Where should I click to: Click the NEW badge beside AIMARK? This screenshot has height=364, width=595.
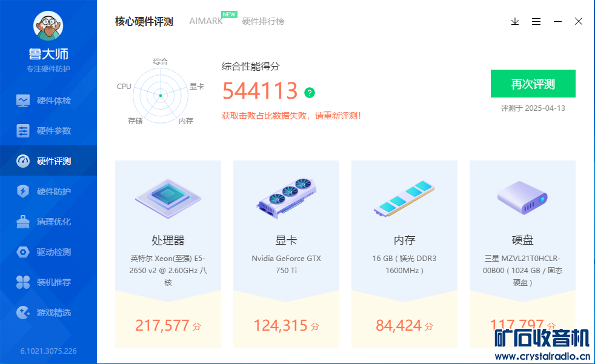click(229, 15)
